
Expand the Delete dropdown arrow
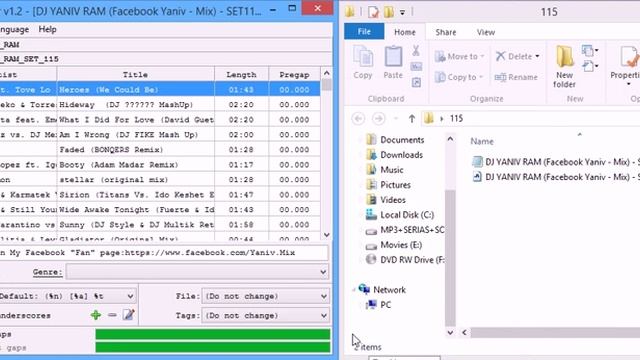(537, 56)
